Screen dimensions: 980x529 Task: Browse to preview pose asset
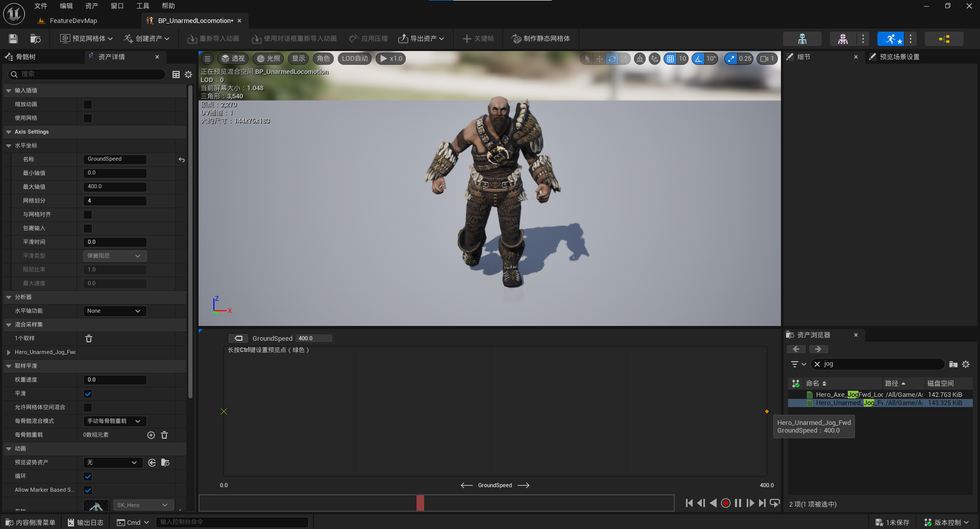[x=165, y=463]
